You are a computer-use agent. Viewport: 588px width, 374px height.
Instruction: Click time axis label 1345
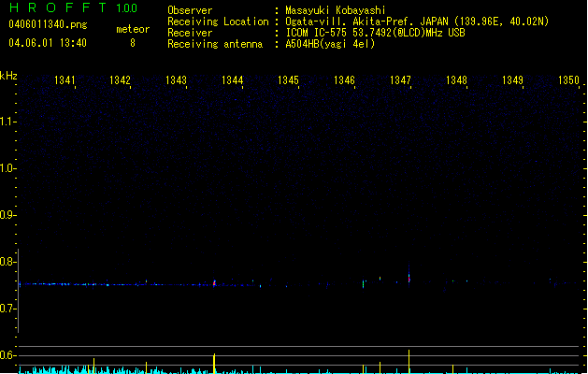pos(288,80)
